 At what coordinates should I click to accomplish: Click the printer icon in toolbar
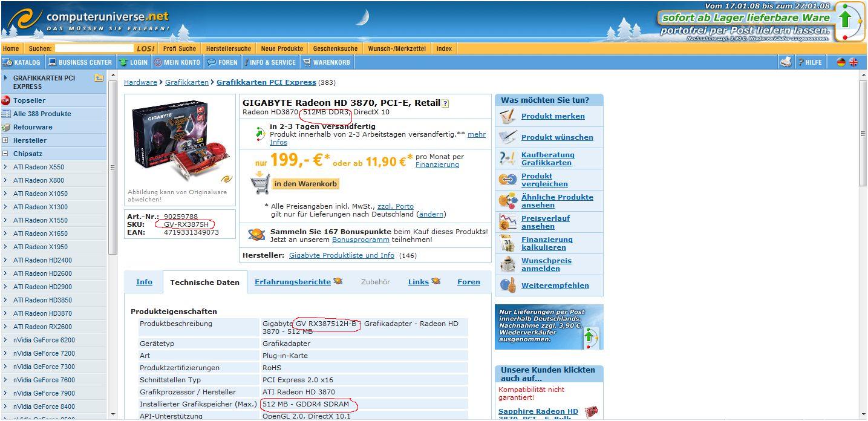point(786,62)
